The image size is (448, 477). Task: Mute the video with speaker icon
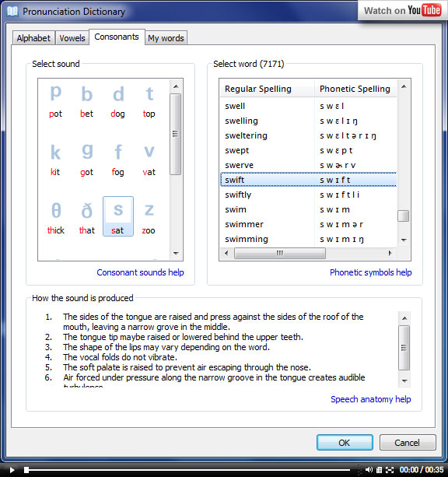[369, 470]
